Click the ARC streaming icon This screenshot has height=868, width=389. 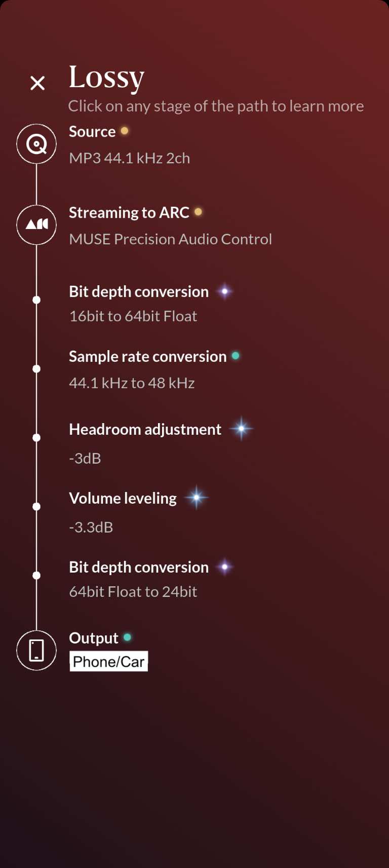(36, 224)
